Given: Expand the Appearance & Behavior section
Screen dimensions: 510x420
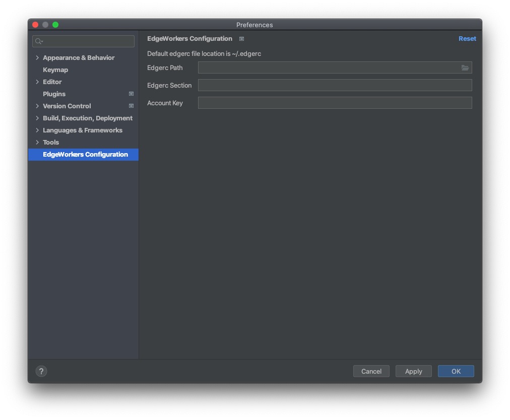Looking at the screenshot, I should 37,57.
